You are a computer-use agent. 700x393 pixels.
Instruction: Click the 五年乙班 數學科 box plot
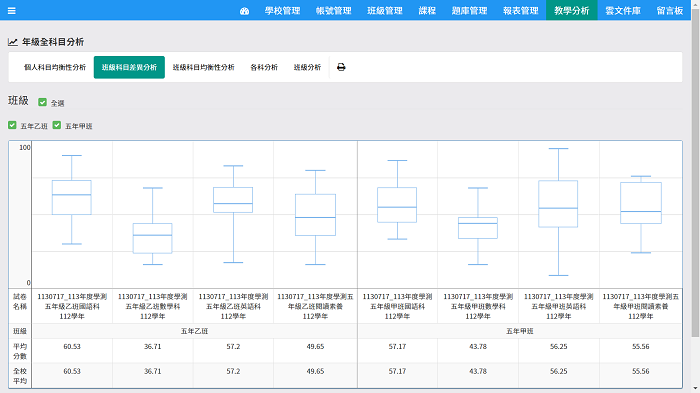[152, 226]
